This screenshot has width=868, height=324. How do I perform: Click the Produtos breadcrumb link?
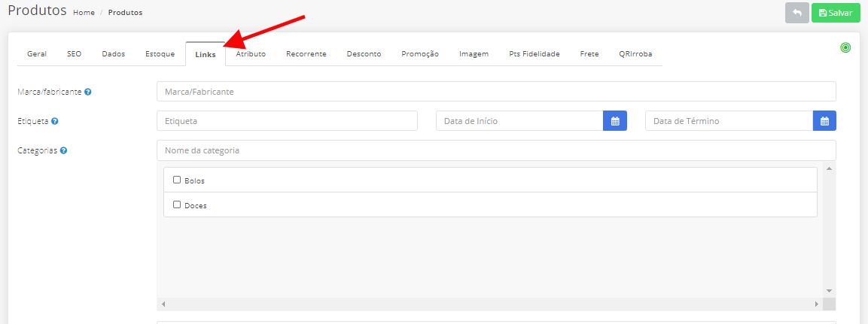(125, 13)
